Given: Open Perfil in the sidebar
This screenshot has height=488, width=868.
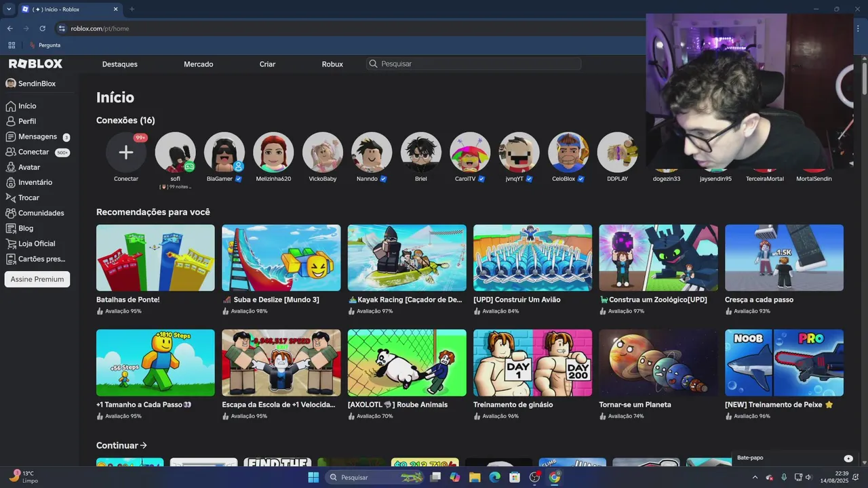Looking at the screenshot, I should (x=21, y=121).
